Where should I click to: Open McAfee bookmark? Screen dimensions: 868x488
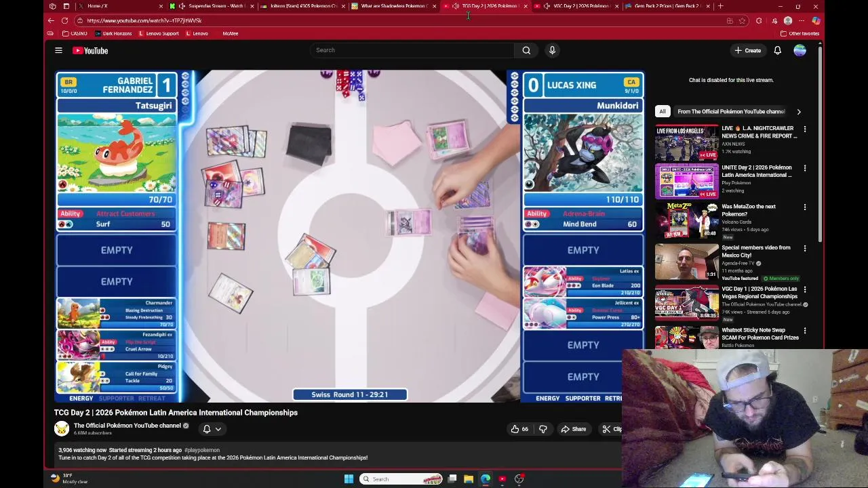pyautogui.click(x=230, y=33)
